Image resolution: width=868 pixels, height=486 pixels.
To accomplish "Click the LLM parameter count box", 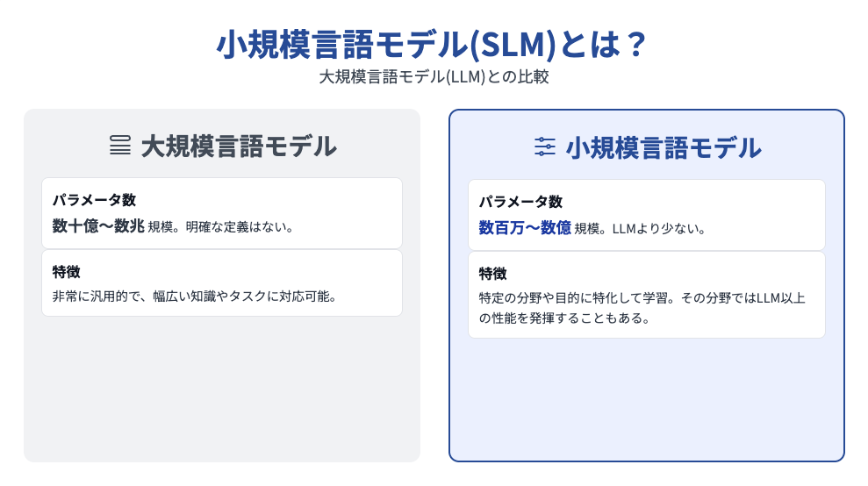I will 222,213.
